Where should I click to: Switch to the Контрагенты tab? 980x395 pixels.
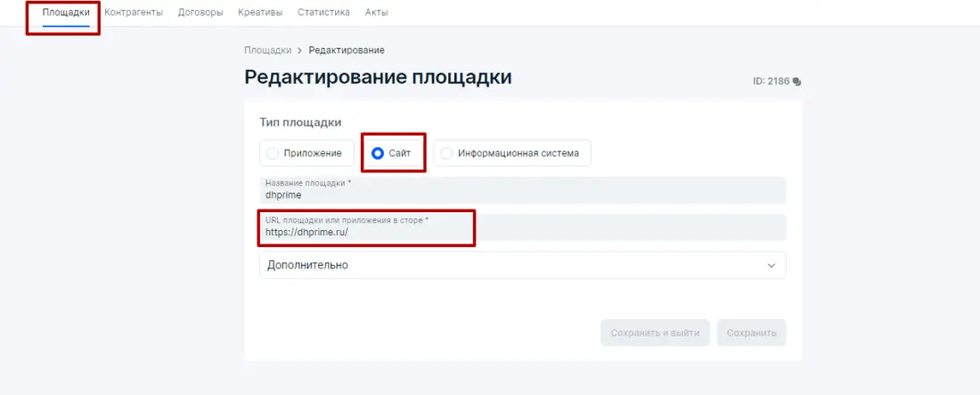(x=134, y=12)
